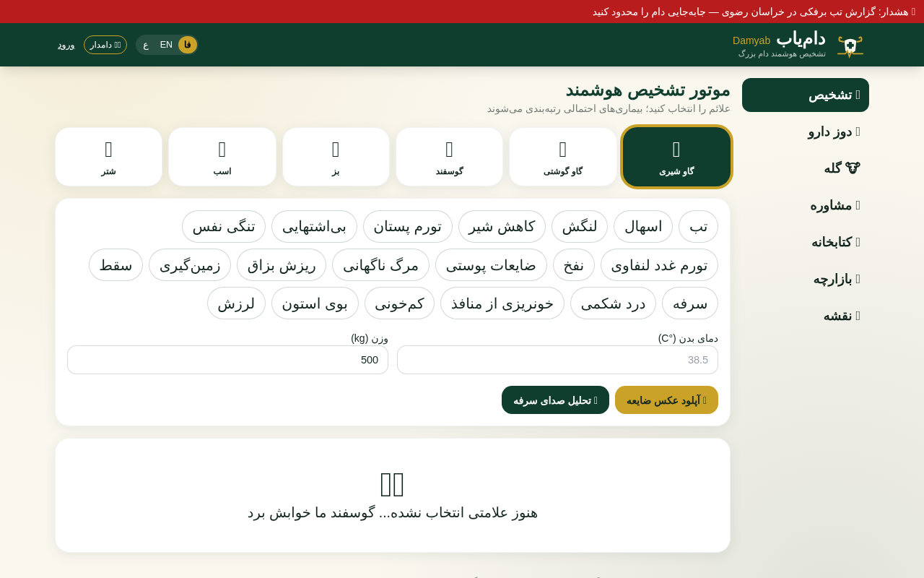Select the تورم پستان symptom chip
Image resolution: width=924 pixels, height=578 pixels.
[408, 227]
